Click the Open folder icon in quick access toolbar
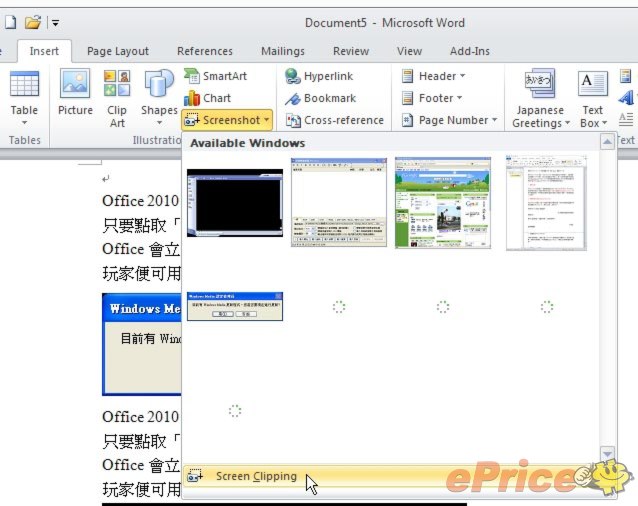The width and height of the screenshot is (638, 506). click(x=33, y=22)
